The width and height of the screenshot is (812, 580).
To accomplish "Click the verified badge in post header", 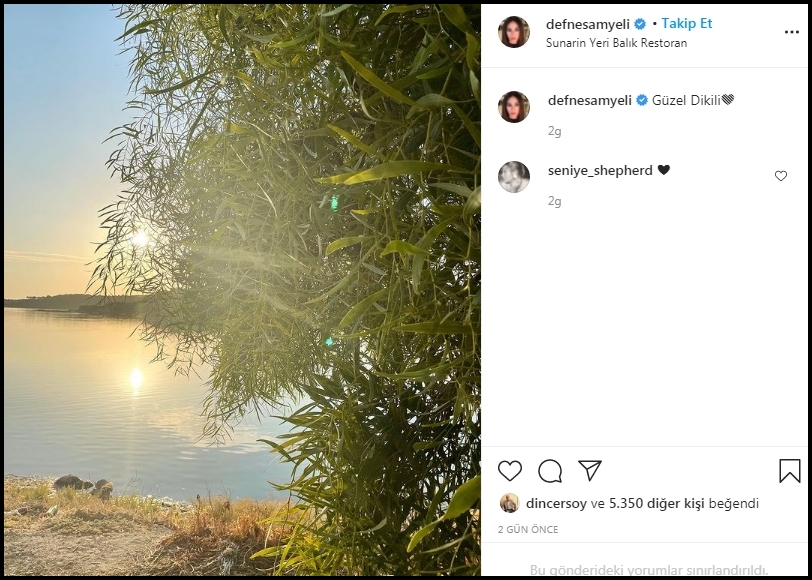I will point(640,24).
